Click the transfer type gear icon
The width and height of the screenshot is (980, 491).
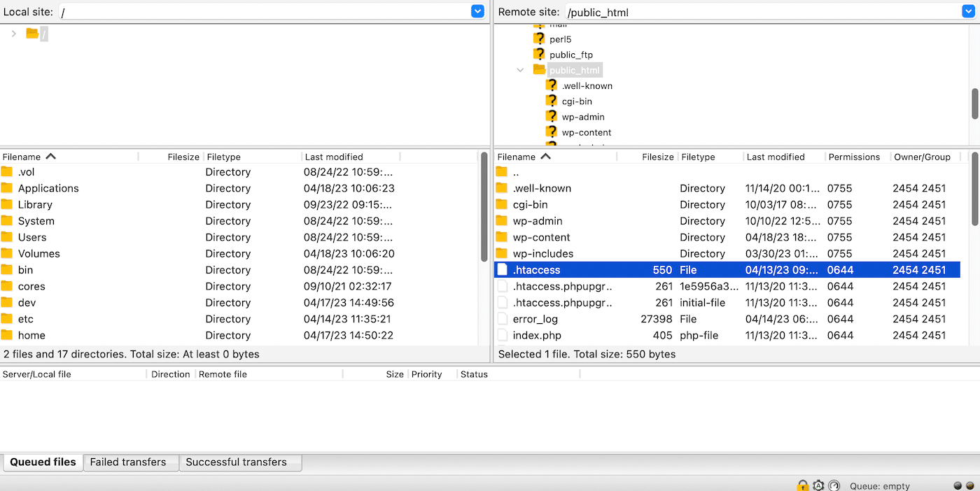818,485
